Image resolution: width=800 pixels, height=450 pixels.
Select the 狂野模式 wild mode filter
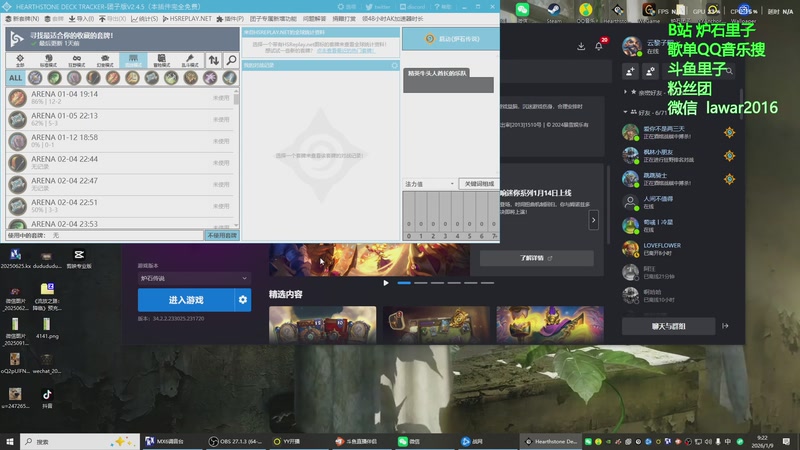pos(77,61)
